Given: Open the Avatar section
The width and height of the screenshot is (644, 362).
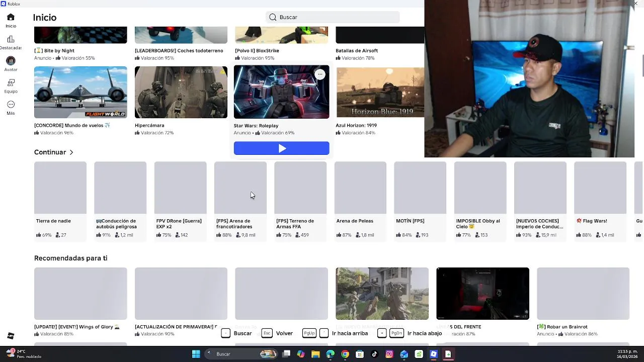Looking at the screenshot, I should click(x=11, y=64).
